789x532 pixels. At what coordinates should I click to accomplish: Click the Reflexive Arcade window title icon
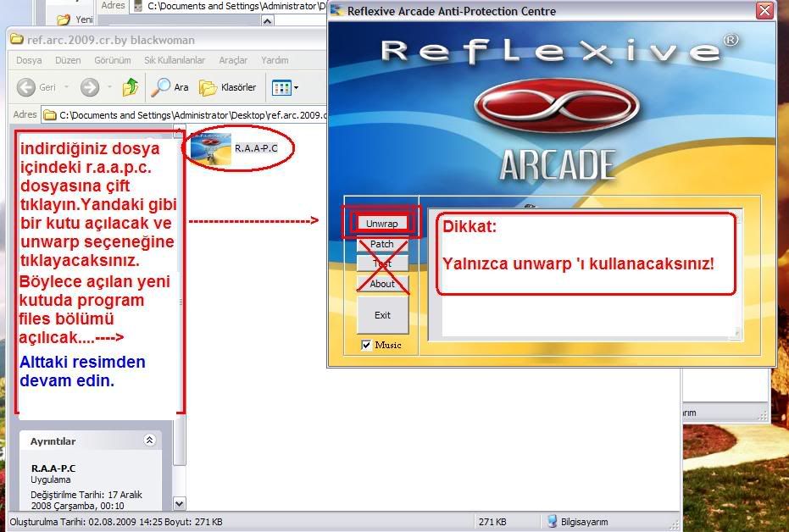click(x=336, y=10)
